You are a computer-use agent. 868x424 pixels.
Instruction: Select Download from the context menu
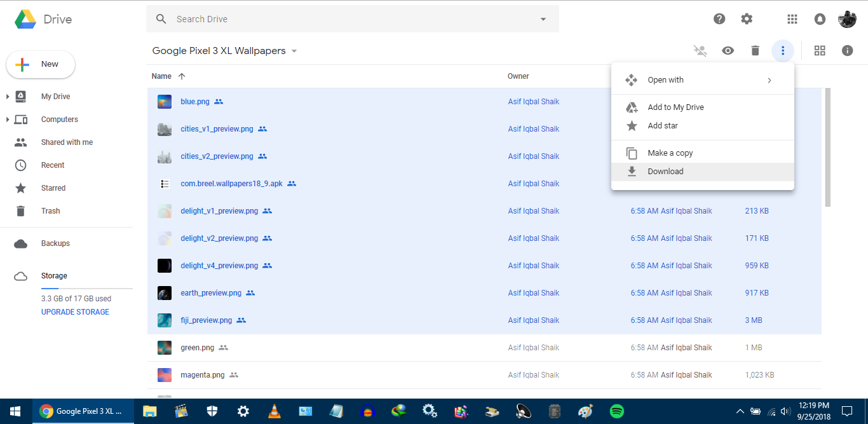[x=665, y=172]
